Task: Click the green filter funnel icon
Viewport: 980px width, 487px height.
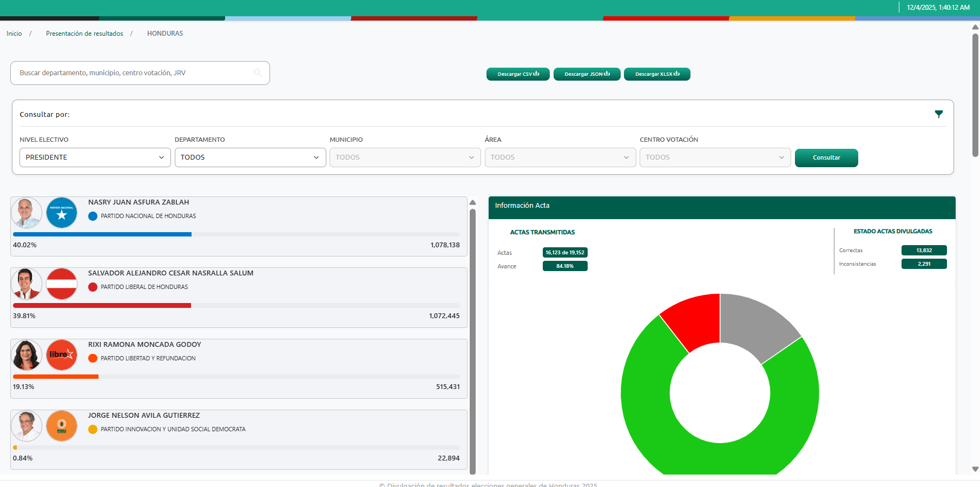Action: point(939,114)
